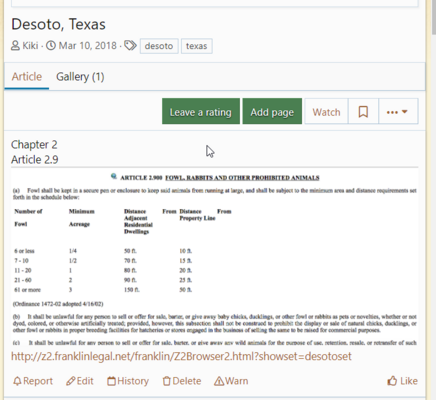Click the user icon beside Kiki
436x400 pixels.
point(15,45)
